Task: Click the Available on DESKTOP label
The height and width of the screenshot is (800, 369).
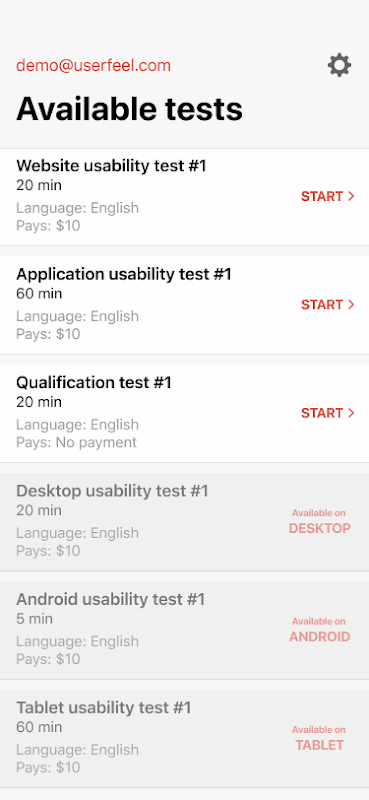Action: (x=319, y=521)
